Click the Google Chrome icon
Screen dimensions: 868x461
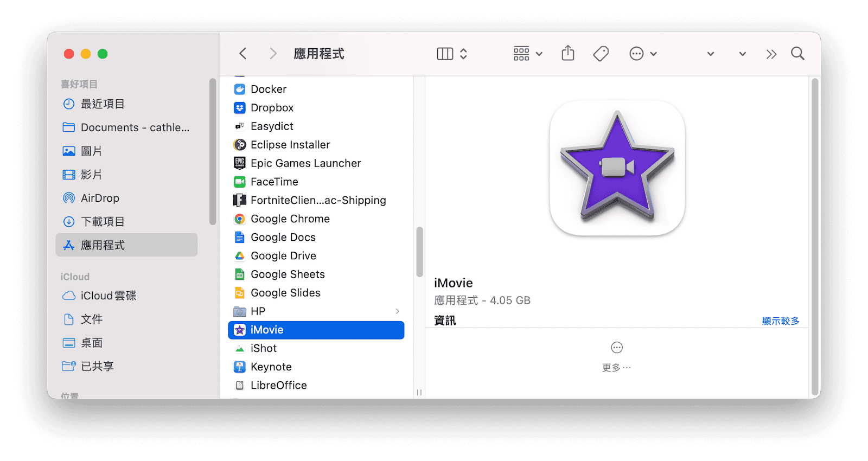coord(239,219)
